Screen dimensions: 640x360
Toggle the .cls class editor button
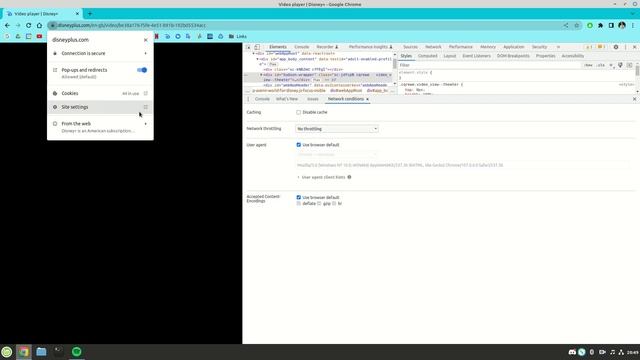click(600, 65)
